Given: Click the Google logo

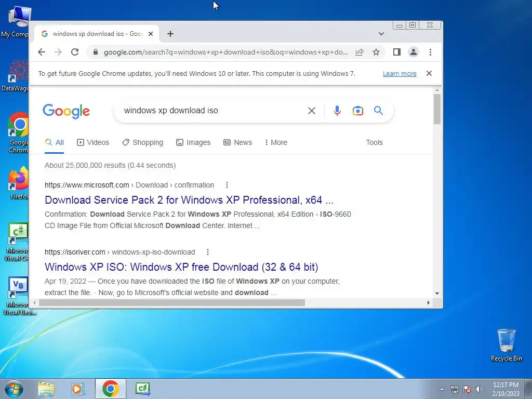Looking at the screenshot, I should pos(66,111).
